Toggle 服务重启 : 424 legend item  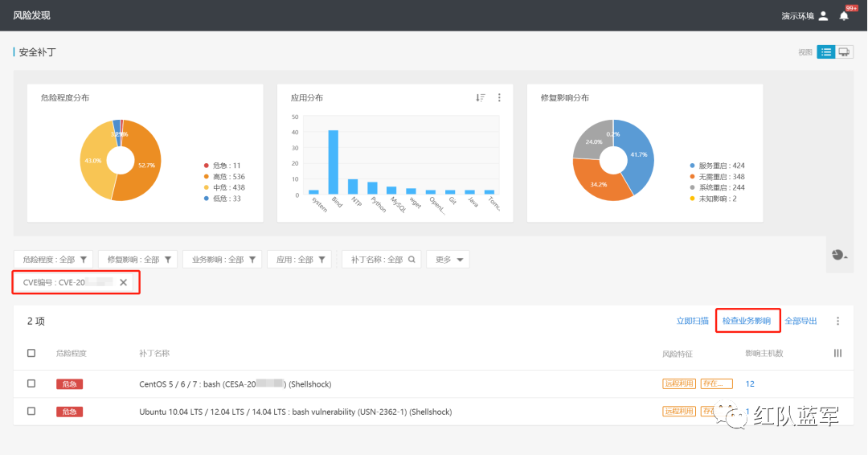717,166
